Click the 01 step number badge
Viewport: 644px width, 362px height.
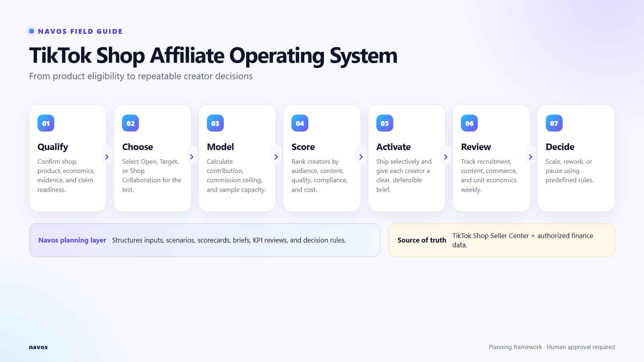(46, 123)
